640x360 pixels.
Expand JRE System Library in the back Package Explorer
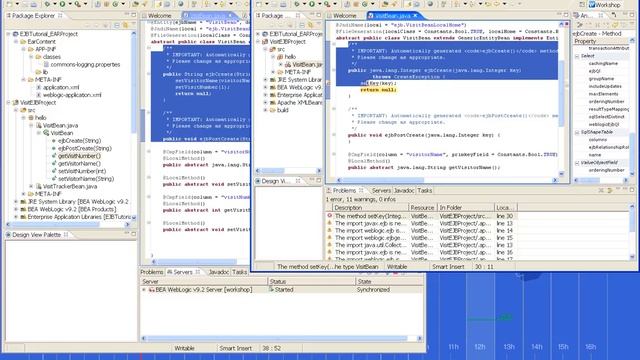(16, 202)
